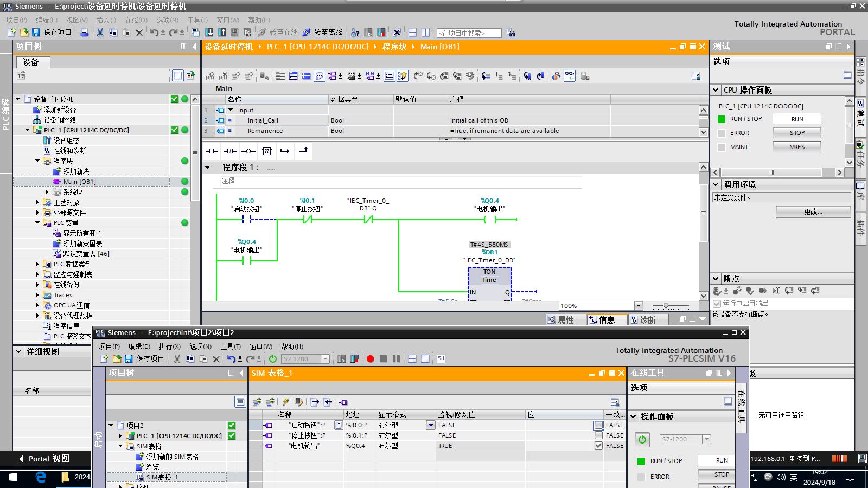Open 执行(X) menu in PLCSIM window
The image size is (868, 488).
click(170, 346)
